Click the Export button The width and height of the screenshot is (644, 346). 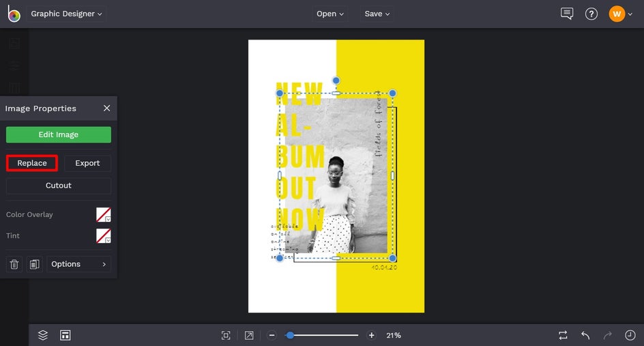(87, 163)
